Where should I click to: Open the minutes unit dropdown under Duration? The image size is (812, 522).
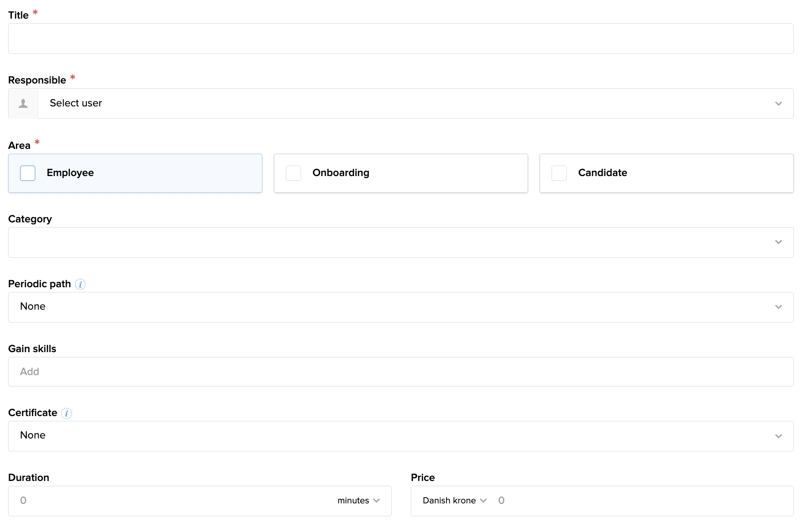359,501
